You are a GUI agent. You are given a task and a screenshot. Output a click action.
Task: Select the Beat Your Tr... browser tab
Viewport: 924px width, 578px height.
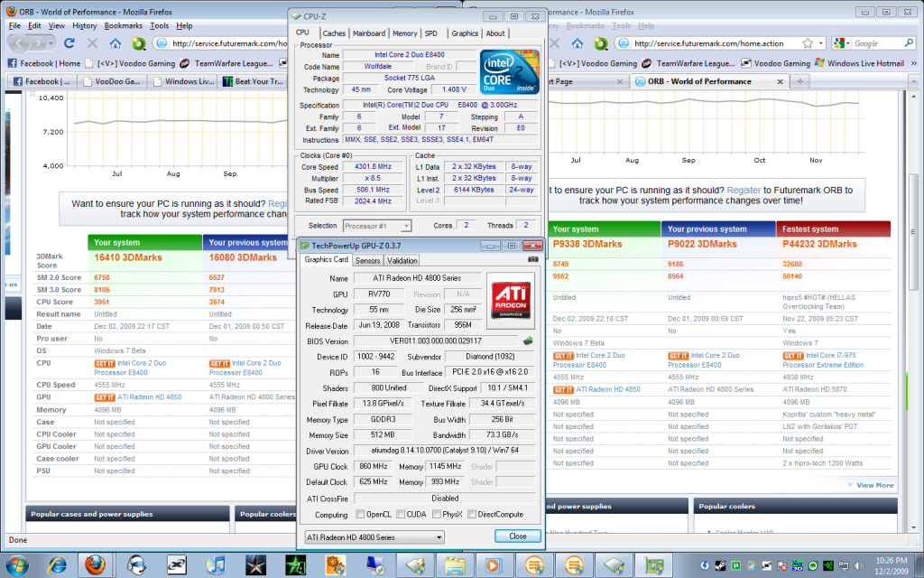coord(254,81)
